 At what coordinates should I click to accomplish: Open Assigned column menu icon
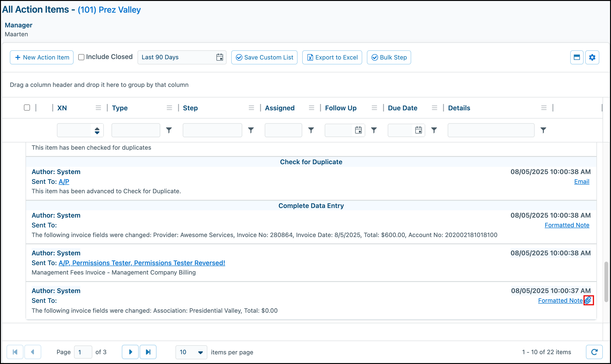coord(311,108)
